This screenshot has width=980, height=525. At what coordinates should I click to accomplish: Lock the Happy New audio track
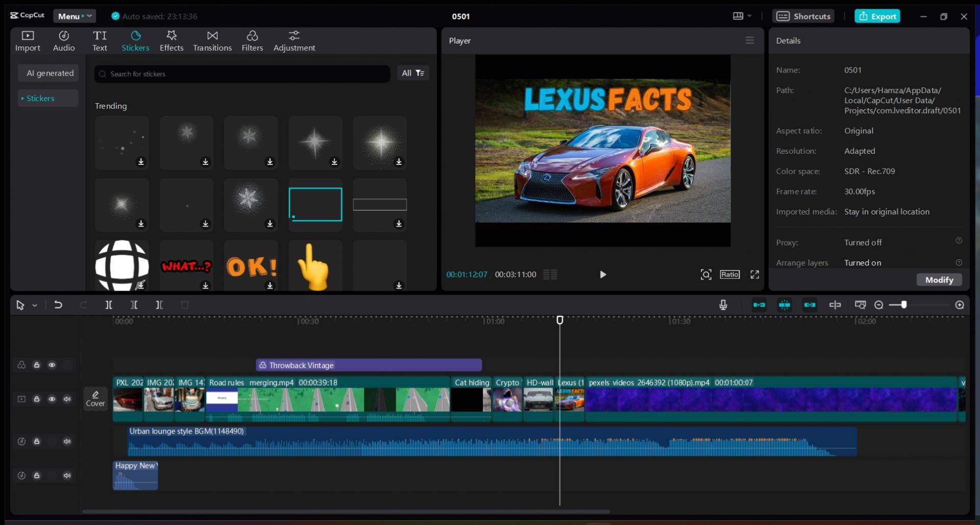click(x=37, y=475)
